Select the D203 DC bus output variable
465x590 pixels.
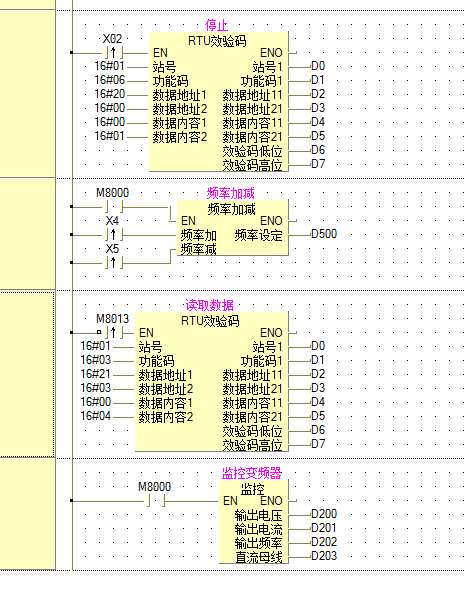tap(324, 556)
